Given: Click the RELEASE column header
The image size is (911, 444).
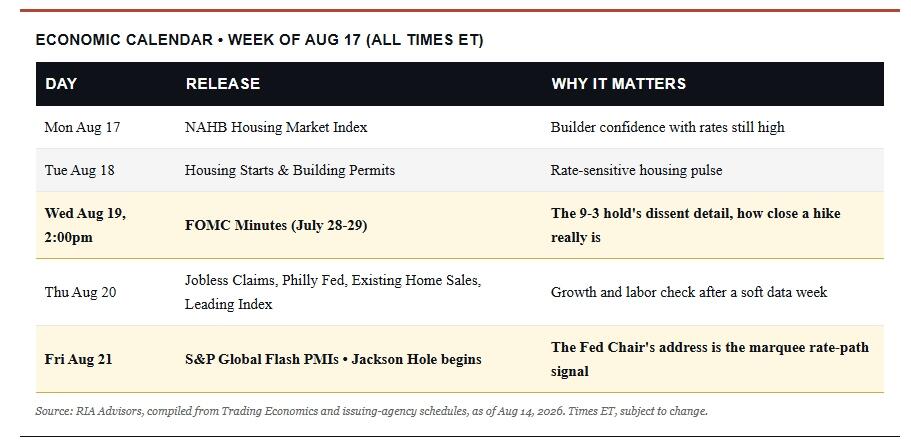Looking at the screenshot, I should 223,84.
